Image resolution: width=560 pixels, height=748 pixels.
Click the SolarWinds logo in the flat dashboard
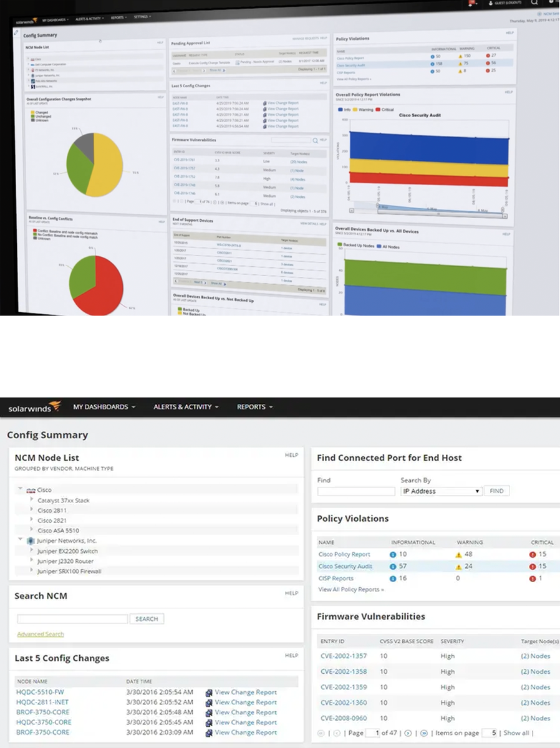coord(34,408)
